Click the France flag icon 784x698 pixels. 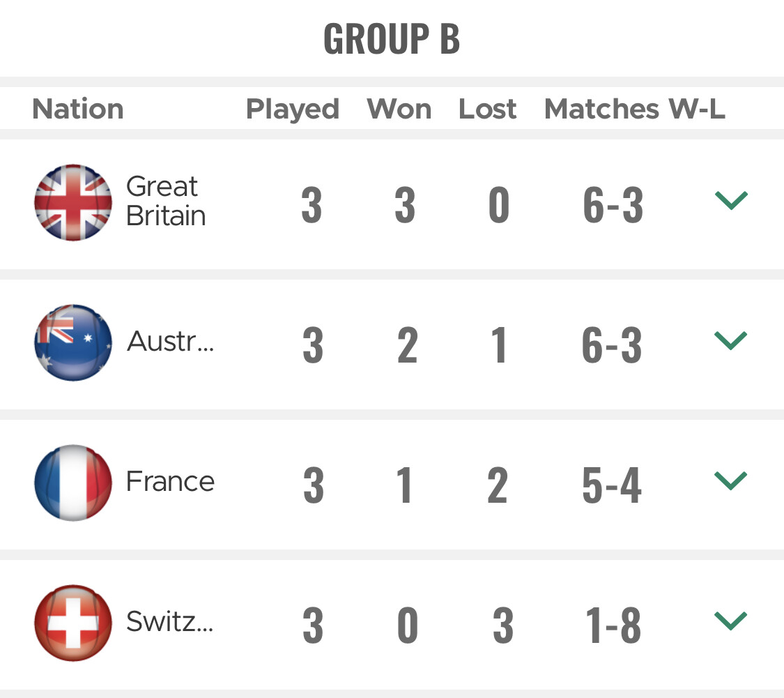(x=73, y=483)
